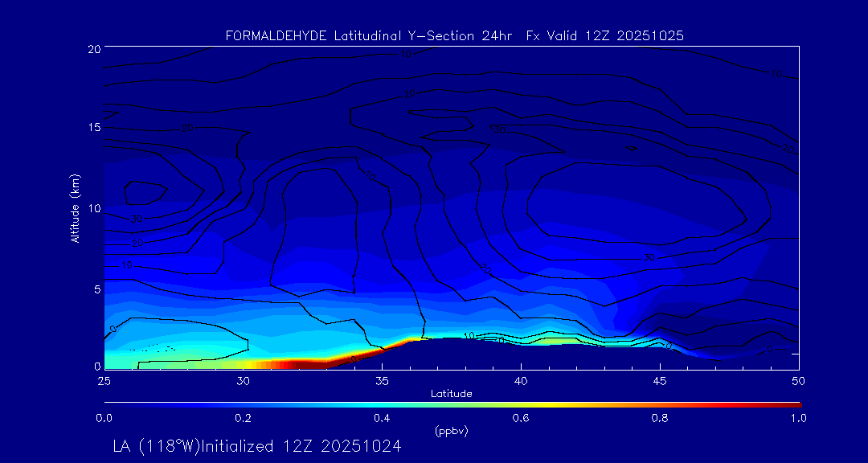The height and width of the screenshot is (463, 868).
Task: Select the "Altitude (km)" vertical axis label
Action: coord(75,208)
